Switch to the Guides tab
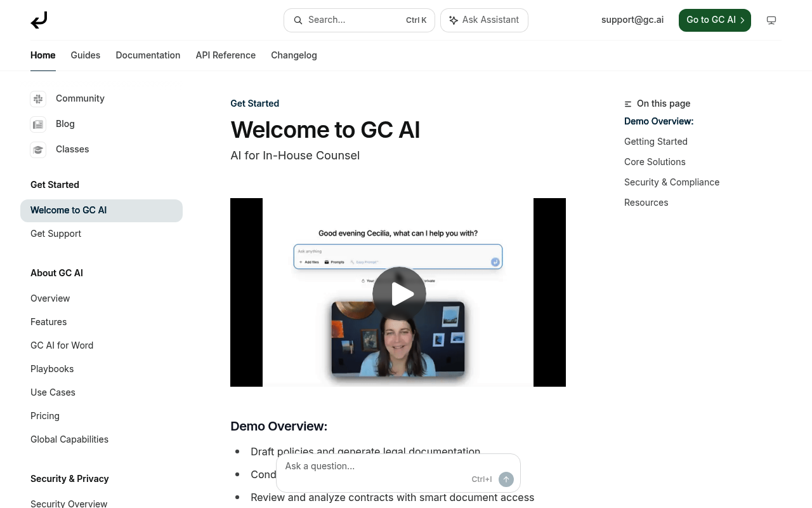Image resolution: width=812 pixels, height=508 pixels. [x=86, y=55]
